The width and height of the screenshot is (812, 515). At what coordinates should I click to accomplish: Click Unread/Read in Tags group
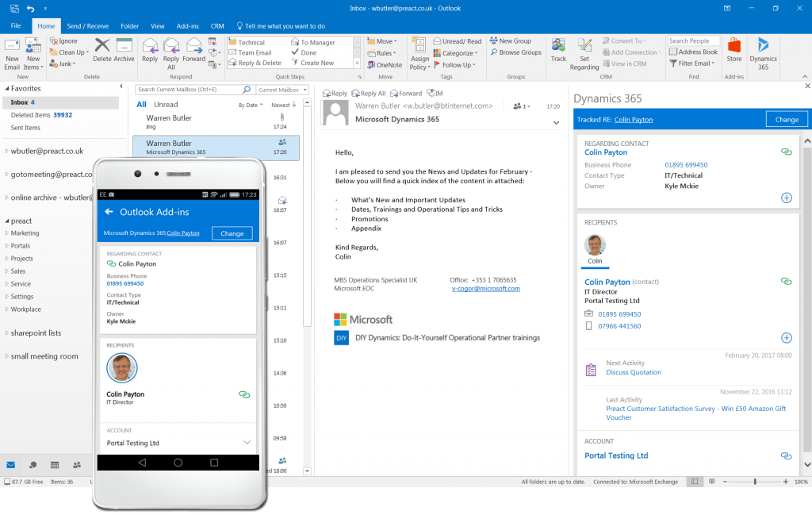pyautogui.click(x=458, y=41)
